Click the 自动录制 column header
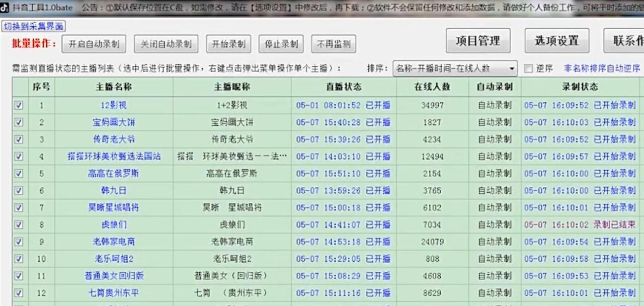Viewport: 644px width, 306px height. tap(495, 87)
